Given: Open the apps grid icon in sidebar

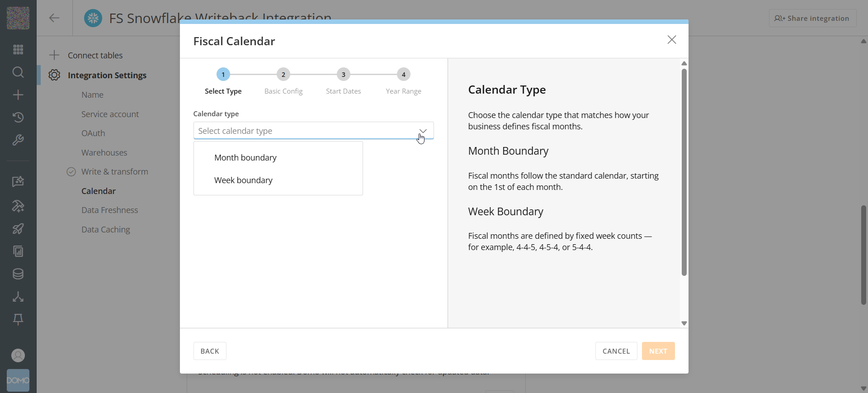Looking at the screenshot, I should [18, 49].
